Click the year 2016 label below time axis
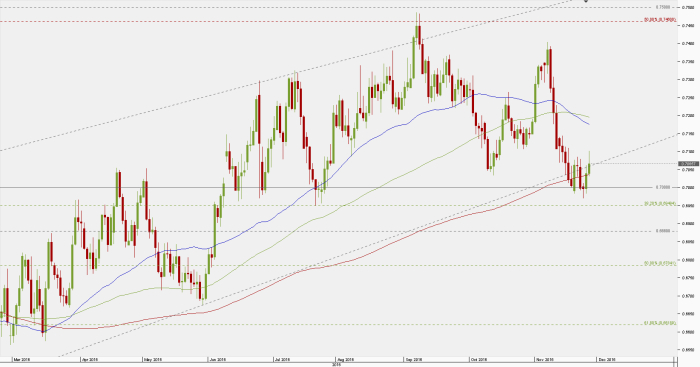The image size is (700, 367). [337, 365]
